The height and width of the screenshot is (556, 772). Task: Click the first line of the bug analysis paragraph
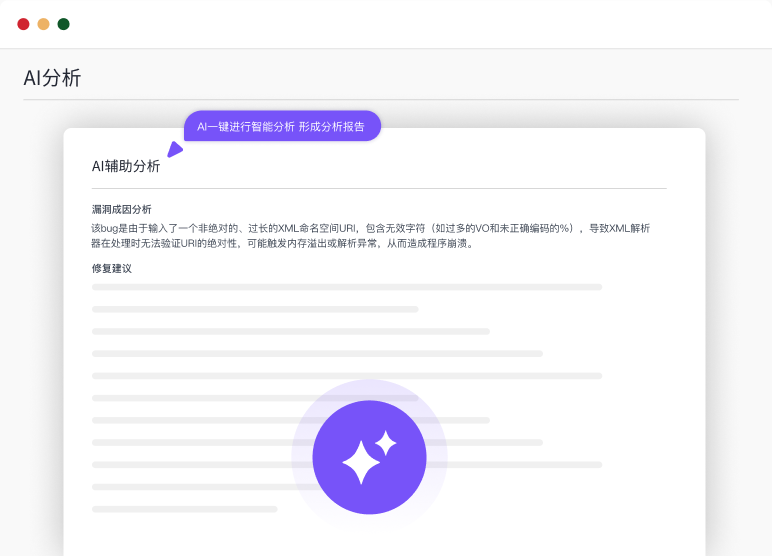pos(370,228)
